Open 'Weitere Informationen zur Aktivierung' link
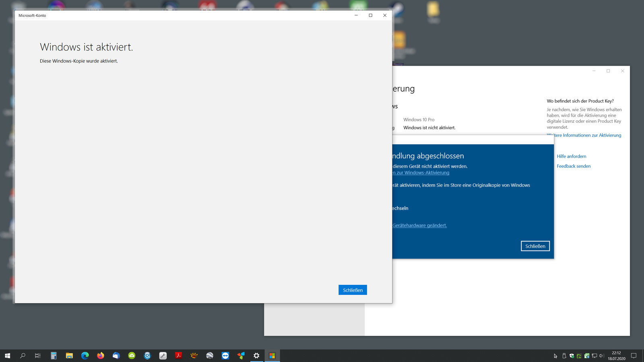The height and width of the screenshot is (362, 644). [584, 135]
